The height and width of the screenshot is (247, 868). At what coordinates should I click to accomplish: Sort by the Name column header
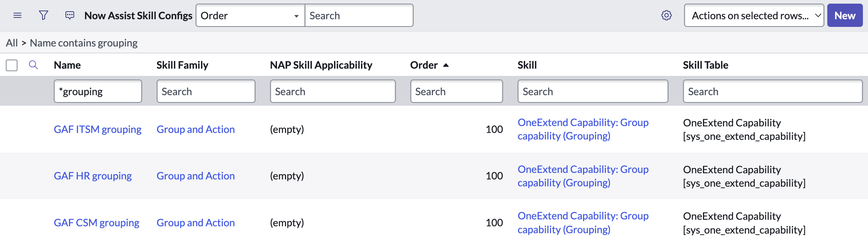(x=67, y=65)
